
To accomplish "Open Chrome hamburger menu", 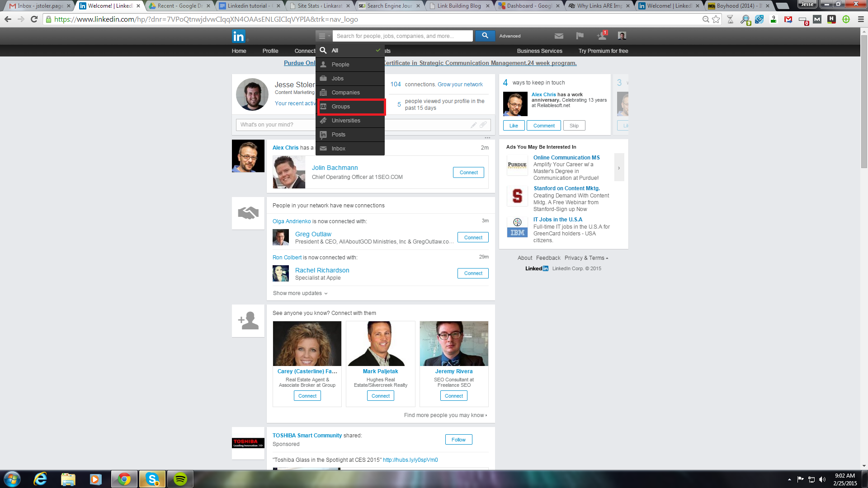I will coord(861,19).
